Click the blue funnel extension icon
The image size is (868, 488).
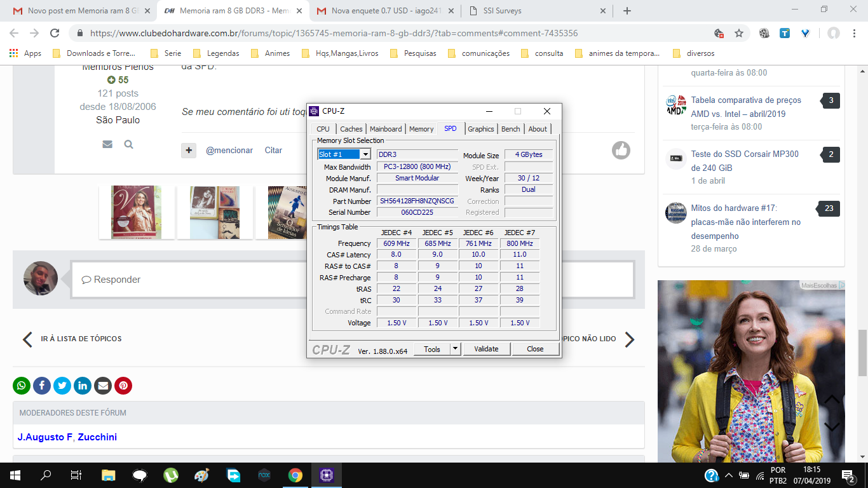pyautogui.click(x=805, y=33)
